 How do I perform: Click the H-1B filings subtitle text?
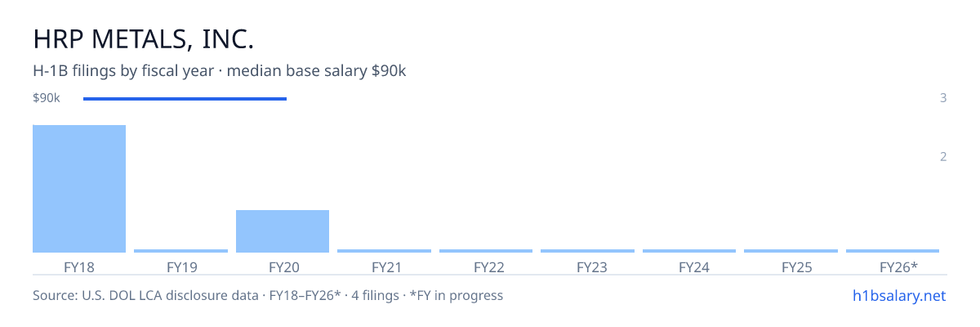(x=220, y=71)
